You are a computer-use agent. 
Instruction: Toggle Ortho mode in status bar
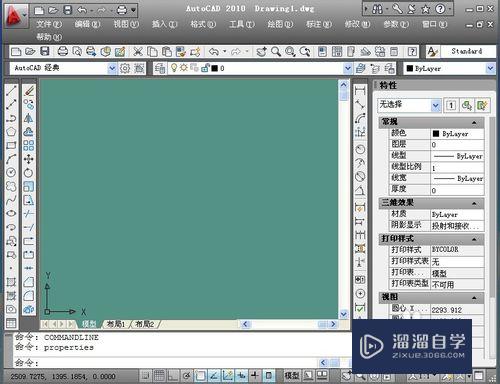(173, 376)
